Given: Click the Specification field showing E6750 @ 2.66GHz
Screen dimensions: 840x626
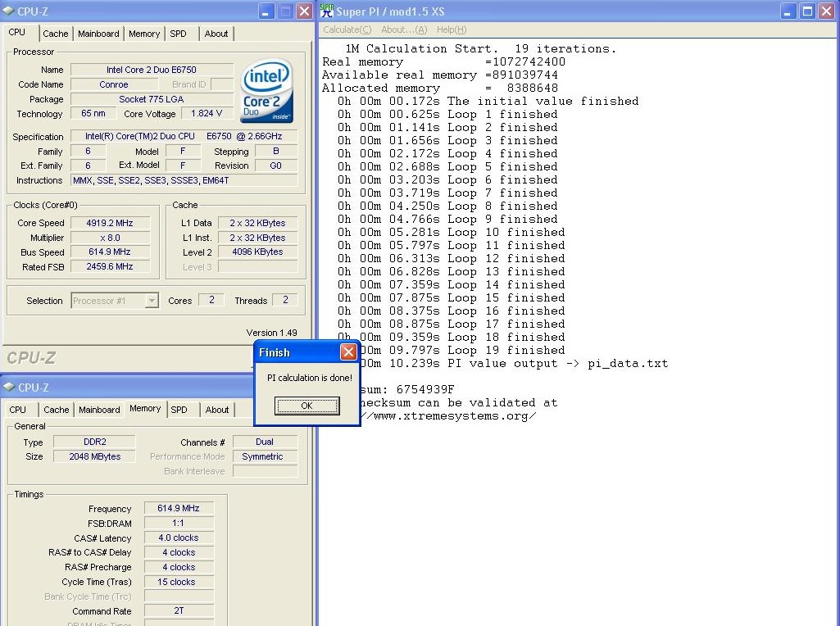Looking at the screenshot, I should coord(184,136).
